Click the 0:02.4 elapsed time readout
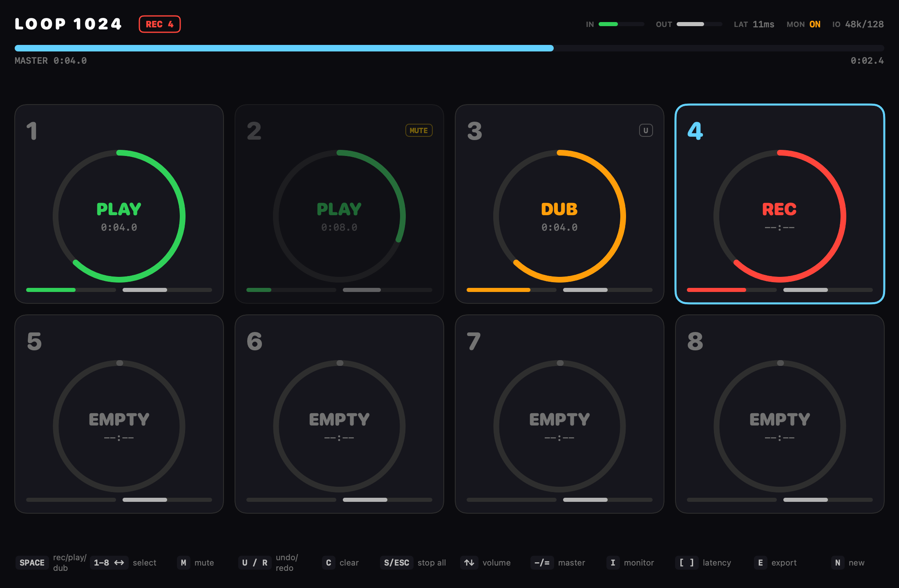Screen dimensions: 899x588 pyautogui.click(x=867, y=61)
